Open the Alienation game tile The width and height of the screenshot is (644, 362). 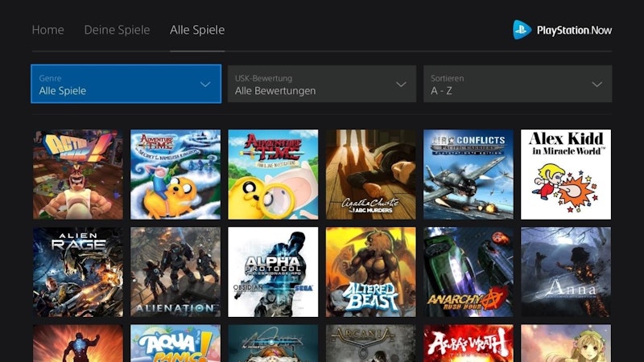click(175, 272)
